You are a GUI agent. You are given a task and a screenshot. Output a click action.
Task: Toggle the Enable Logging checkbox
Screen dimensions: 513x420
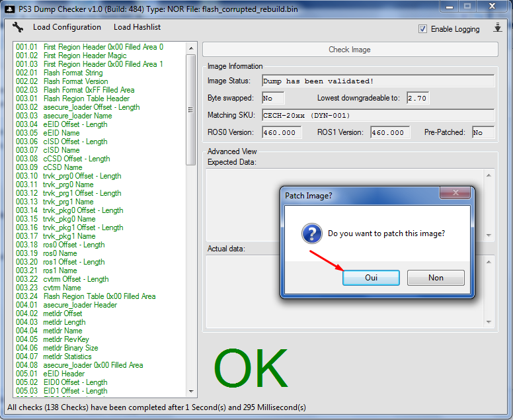pyautogui.click(x=422, y=29)
